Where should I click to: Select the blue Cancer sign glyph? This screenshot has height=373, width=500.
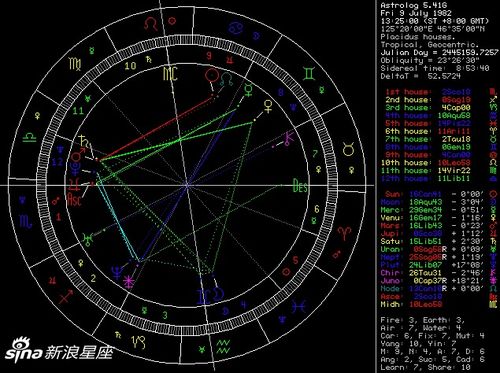pos(236,29)
